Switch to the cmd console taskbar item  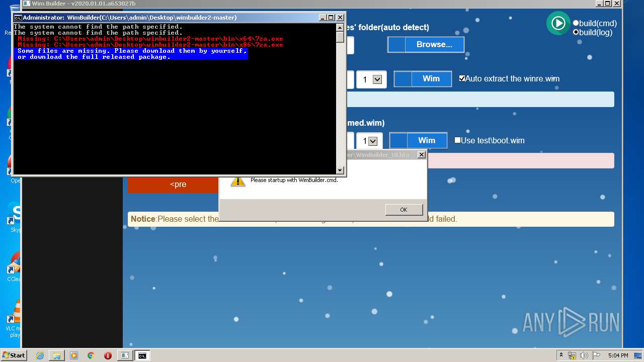pos(142,355)
